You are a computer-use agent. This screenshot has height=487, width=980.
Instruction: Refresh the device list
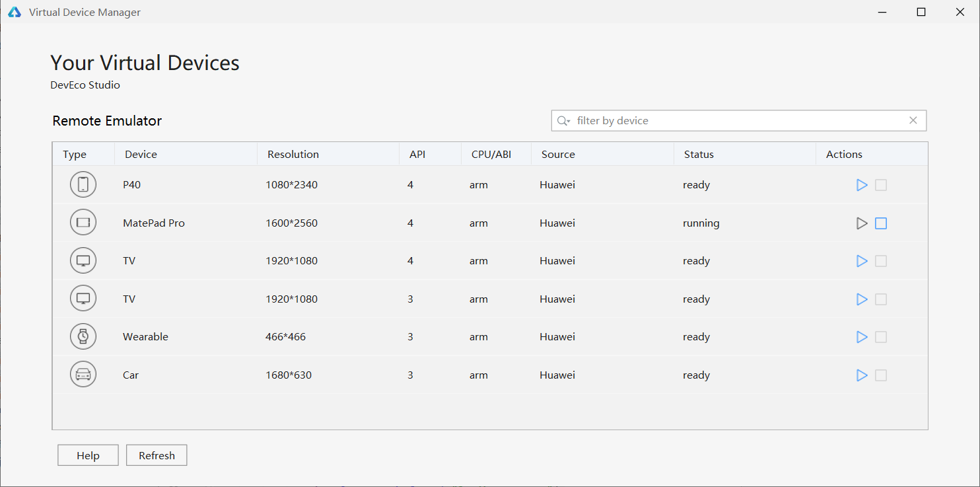click(157, 455)
